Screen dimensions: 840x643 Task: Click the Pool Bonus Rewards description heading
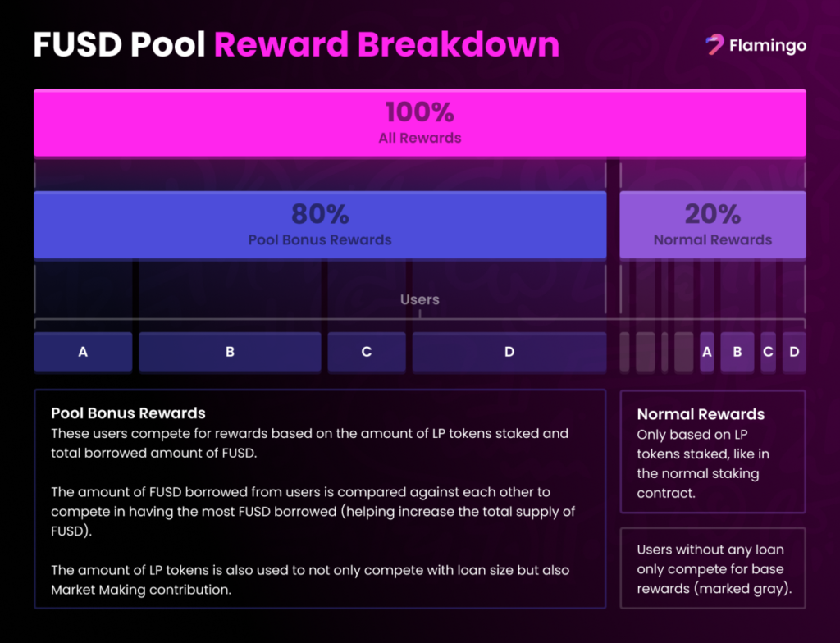128,413
